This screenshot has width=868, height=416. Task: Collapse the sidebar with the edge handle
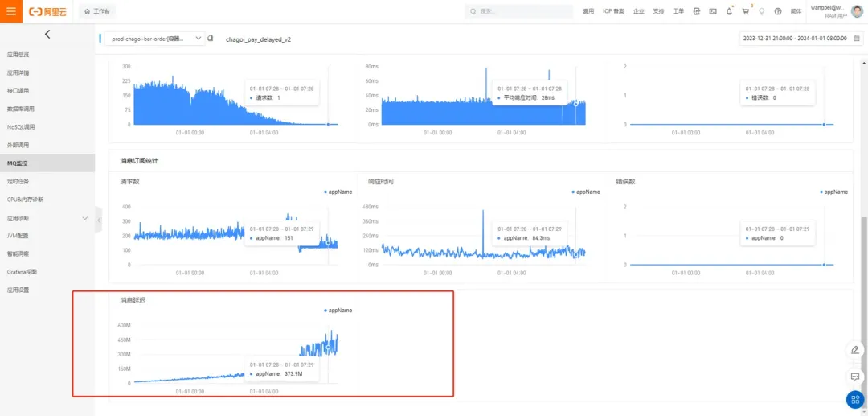99,220
